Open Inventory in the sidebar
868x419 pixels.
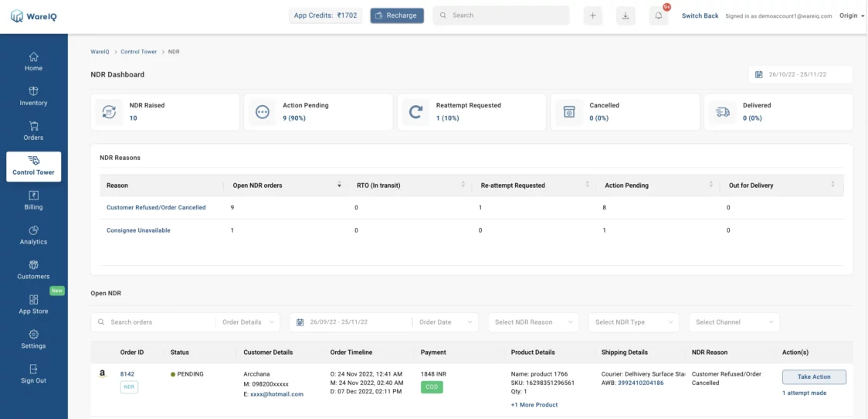click(x=33, y=97)
